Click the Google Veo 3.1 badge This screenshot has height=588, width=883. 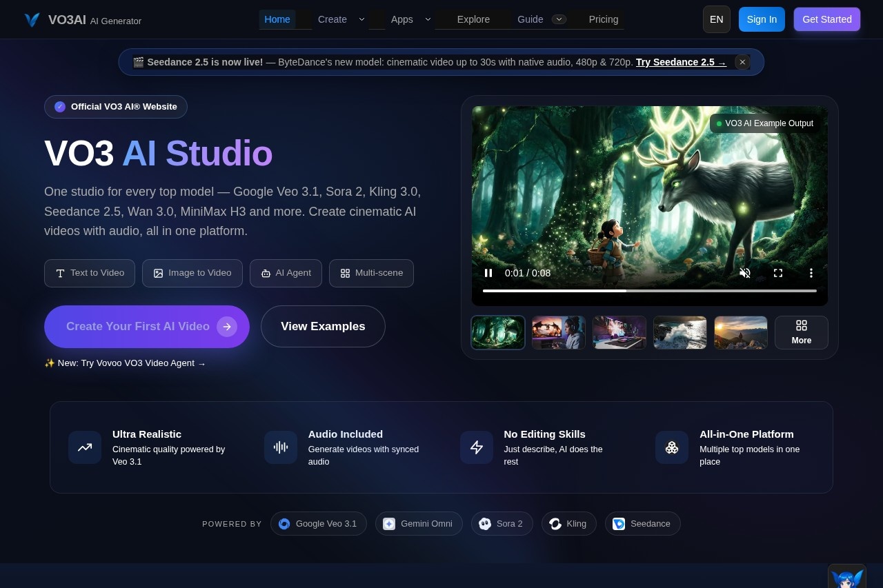point(319,524)
